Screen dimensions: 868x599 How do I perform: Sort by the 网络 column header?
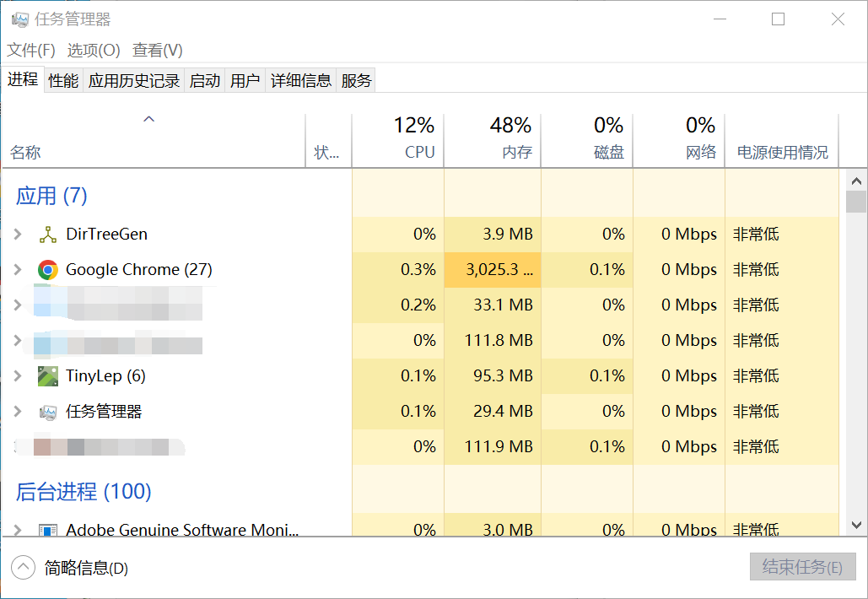pos(679,141)
